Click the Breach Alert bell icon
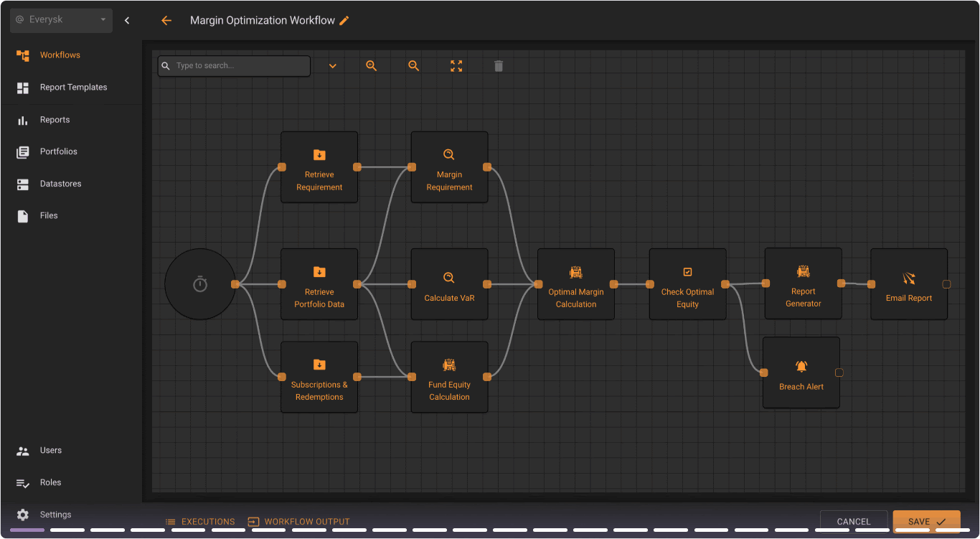 801,367
